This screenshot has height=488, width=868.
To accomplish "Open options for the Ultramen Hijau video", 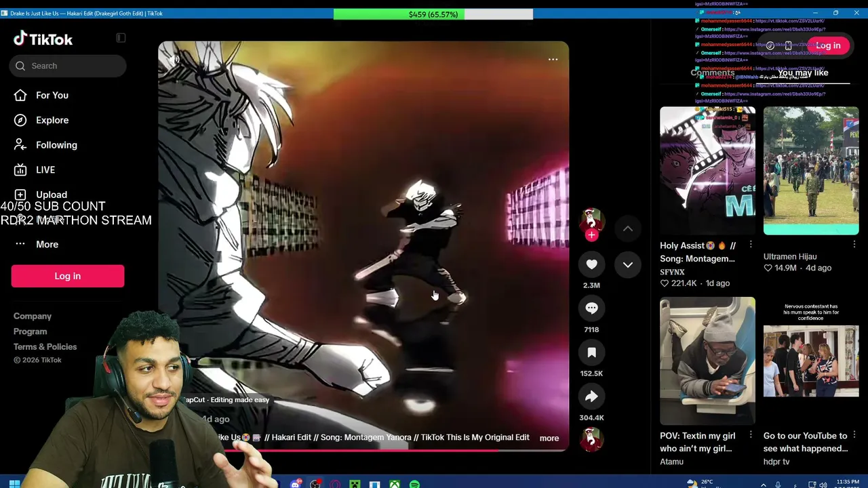I will [854, 245].
